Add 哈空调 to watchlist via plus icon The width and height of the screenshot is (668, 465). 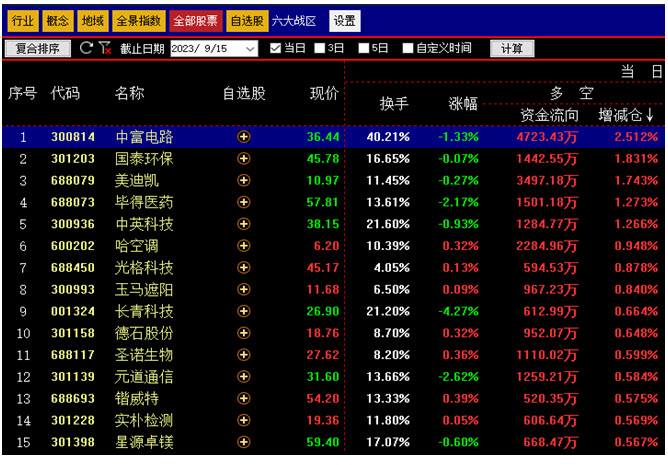244,245
